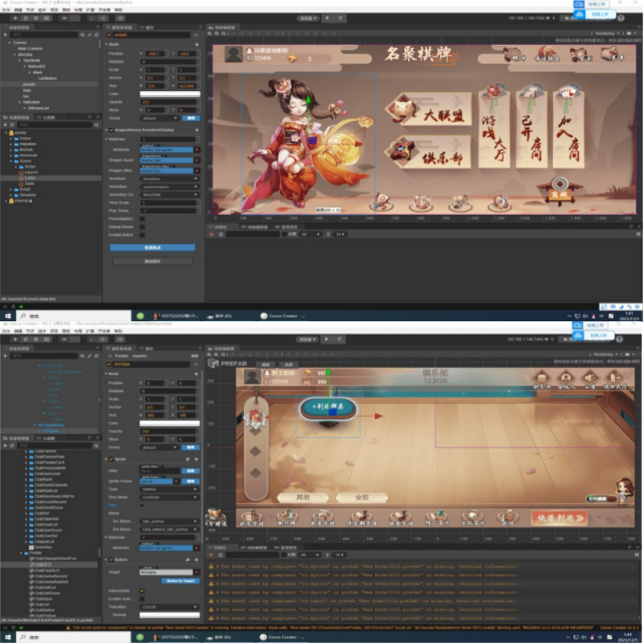The height and width of the screenshot is (644, 644).
Task: Open dragonBones.ArmatureDisplay component gear menu
Action: tap(196, 130)
